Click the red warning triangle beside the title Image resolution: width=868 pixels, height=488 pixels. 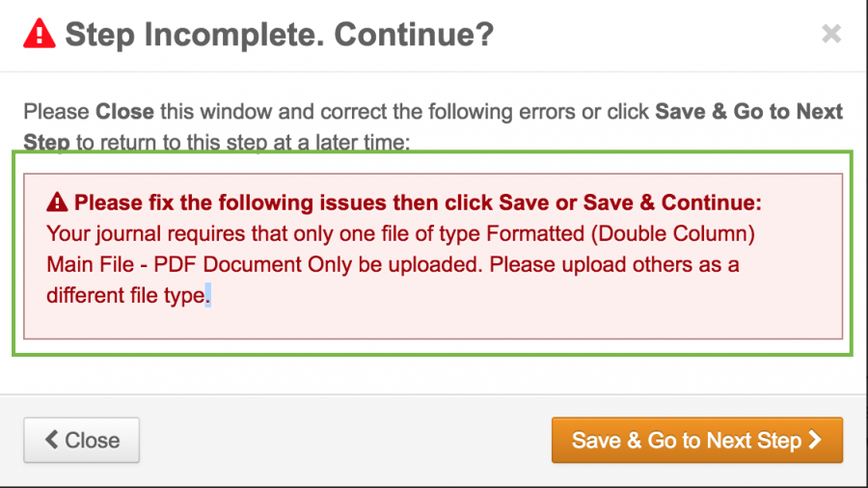click(40, 36)
